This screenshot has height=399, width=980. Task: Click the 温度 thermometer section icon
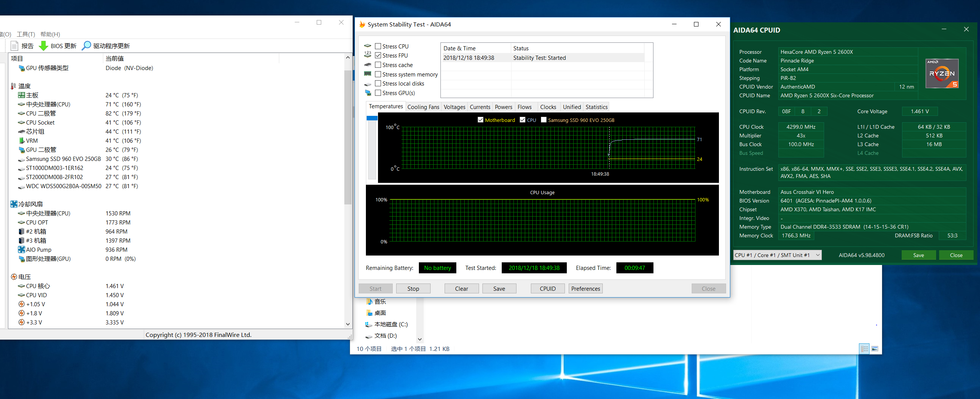[x=14, y=86]
